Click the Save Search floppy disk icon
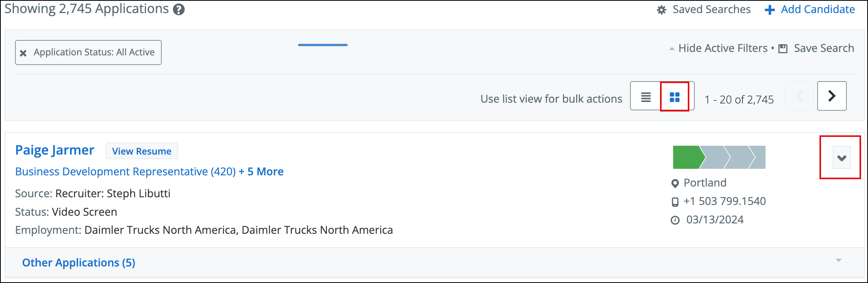The image size is (868, 283). pyautogui.click(x=783, y=49)
